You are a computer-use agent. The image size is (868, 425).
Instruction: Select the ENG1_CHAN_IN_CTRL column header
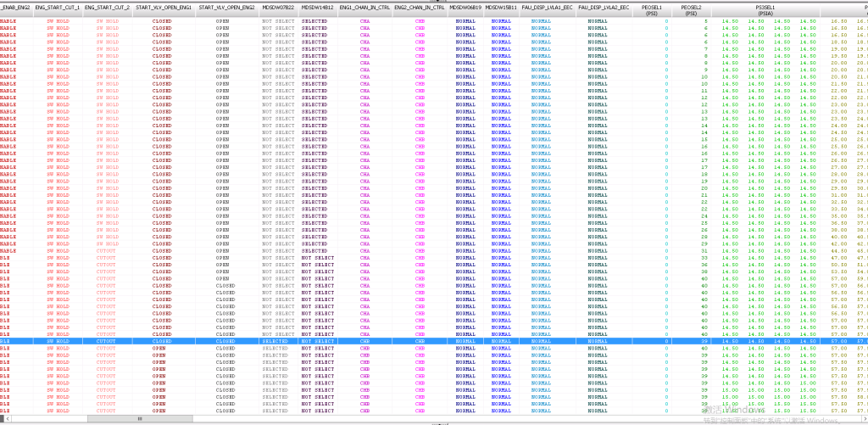click(x=364, y=7)
